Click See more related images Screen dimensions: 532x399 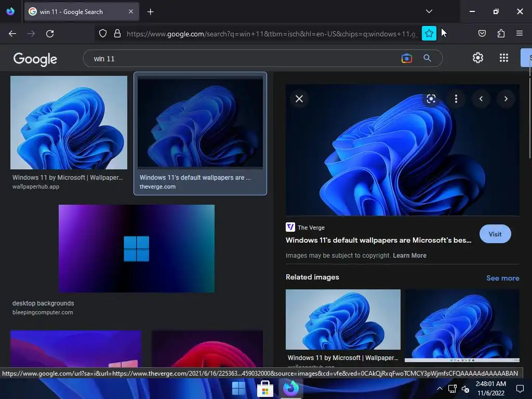502,278
